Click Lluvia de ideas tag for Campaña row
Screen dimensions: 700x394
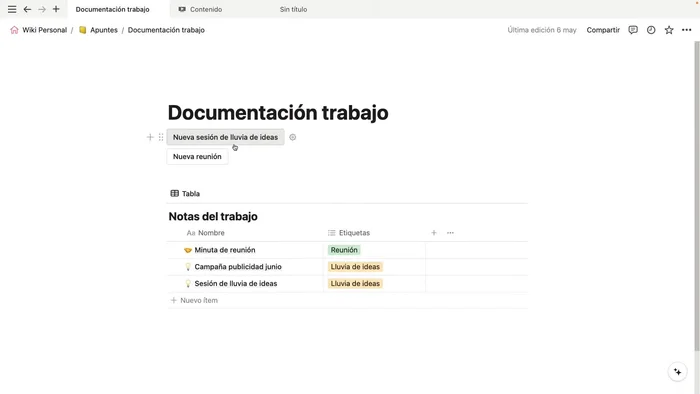click(x=355, y=267)
